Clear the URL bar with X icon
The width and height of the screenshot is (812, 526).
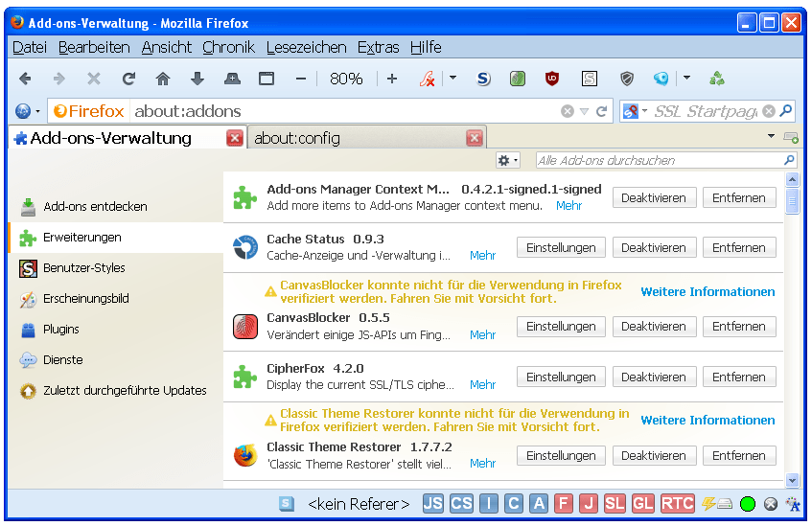tap(568, 111)
